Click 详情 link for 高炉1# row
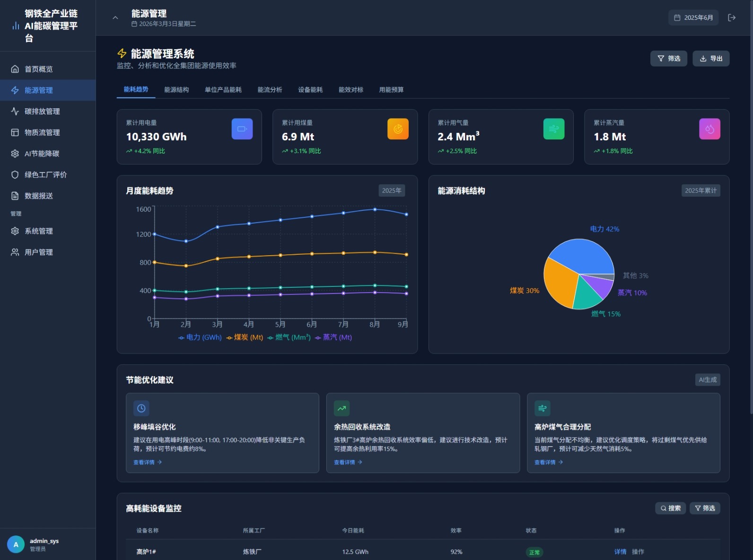 pos(620,551)
